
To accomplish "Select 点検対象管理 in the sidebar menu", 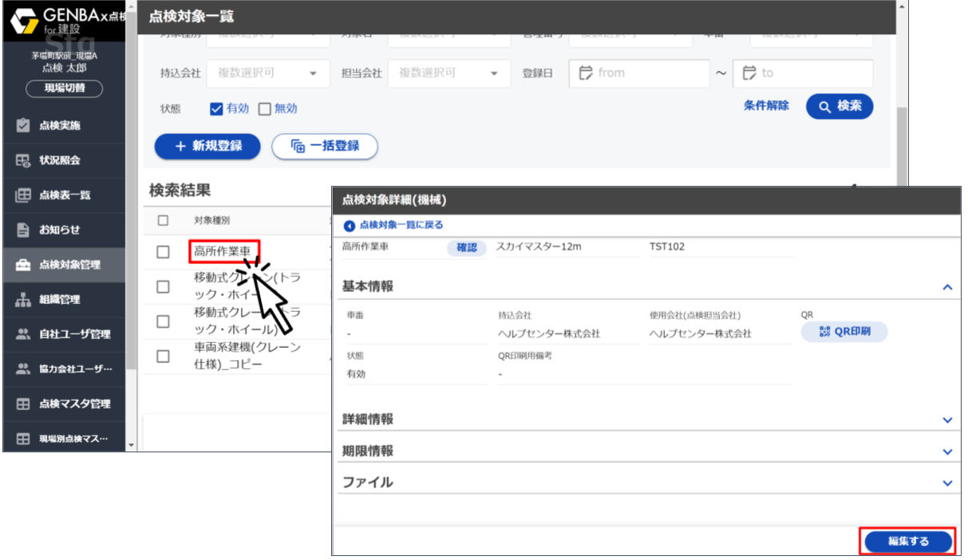I will (22, 266).
